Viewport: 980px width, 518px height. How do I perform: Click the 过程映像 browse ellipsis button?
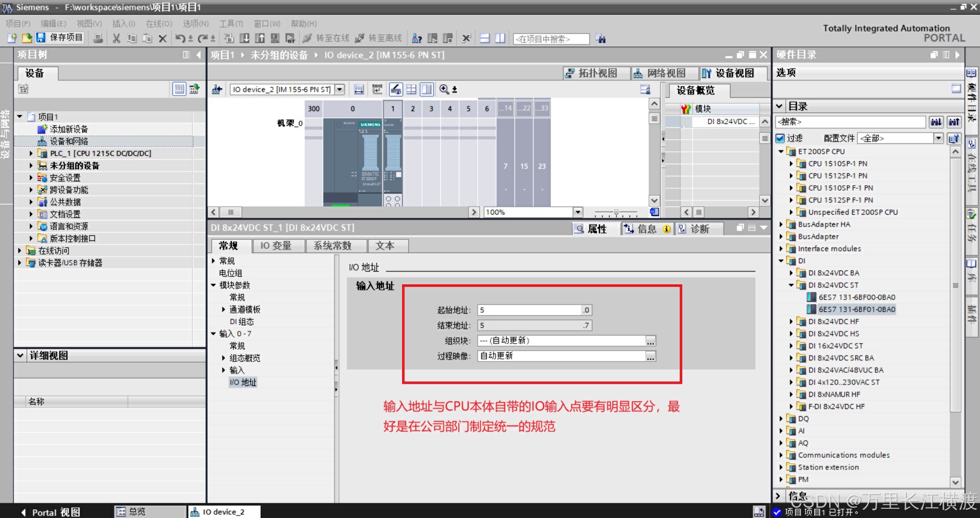pos(651,356)
